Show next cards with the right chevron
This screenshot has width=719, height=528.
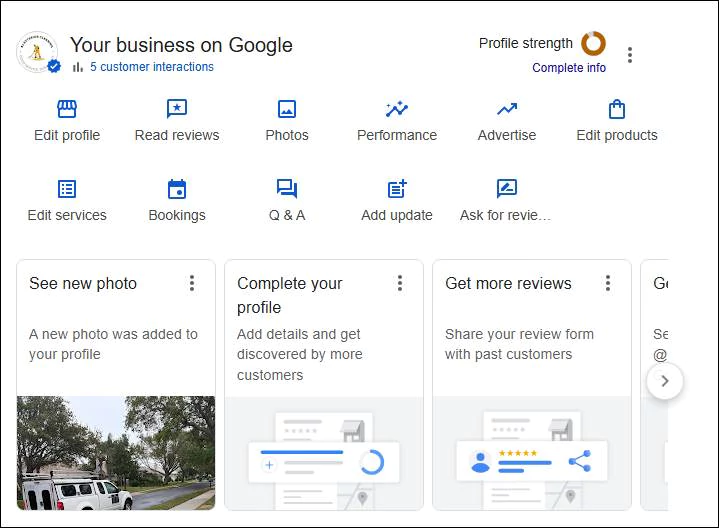tap(665, 381)
